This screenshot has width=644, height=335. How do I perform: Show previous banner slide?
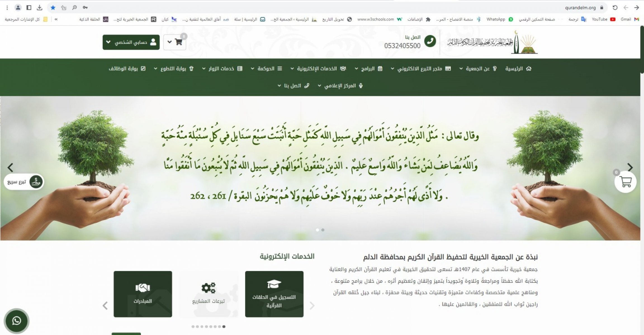[x=10, y=167]
